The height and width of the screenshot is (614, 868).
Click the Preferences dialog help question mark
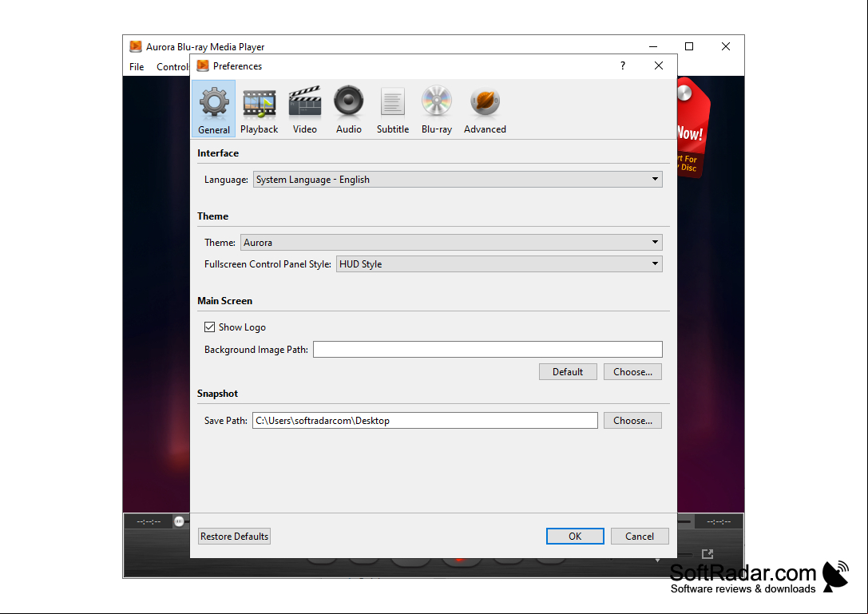pyautogui.click(x=623, y=66)
